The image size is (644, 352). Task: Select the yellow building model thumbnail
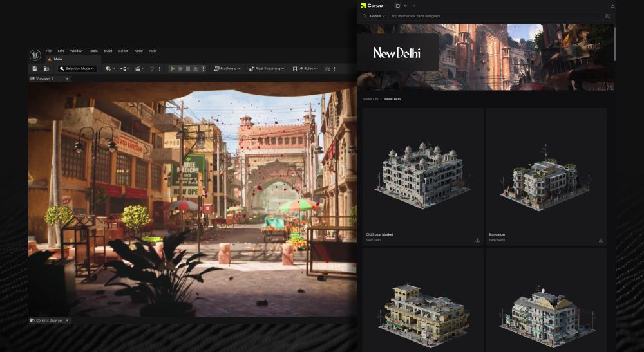coord(424,315)
